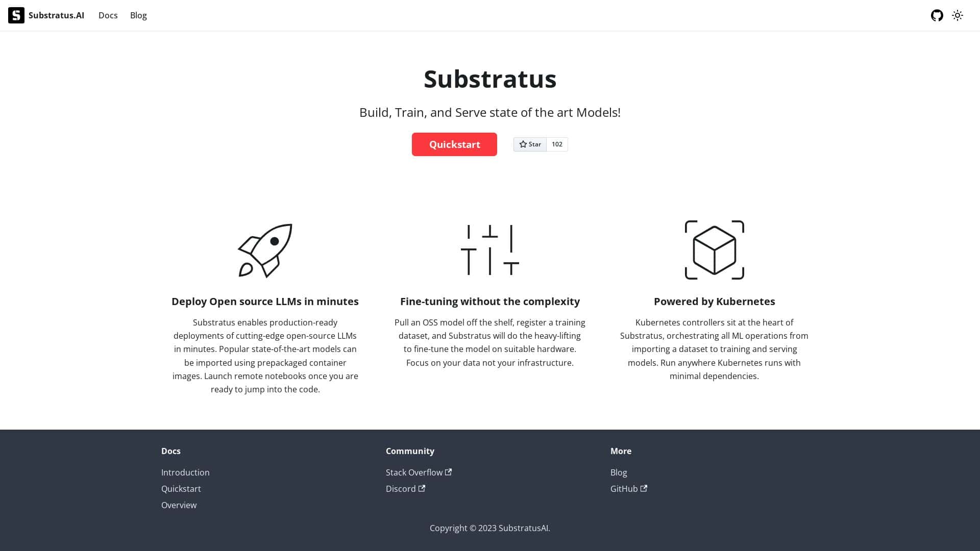Click the external link icon beside Discord
This screenshot has width=980, height=551.
tap(422, 488)
